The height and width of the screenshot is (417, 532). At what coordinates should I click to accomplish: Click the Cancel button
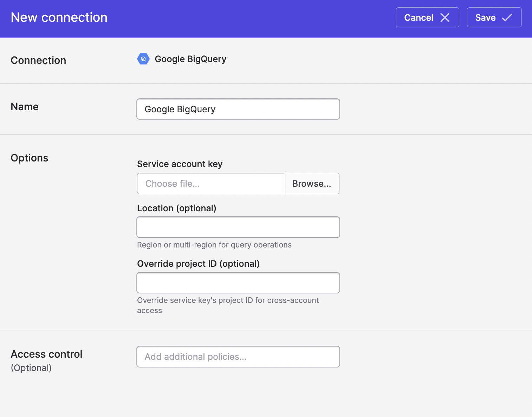pyautogui.click(x=427, y=18)
